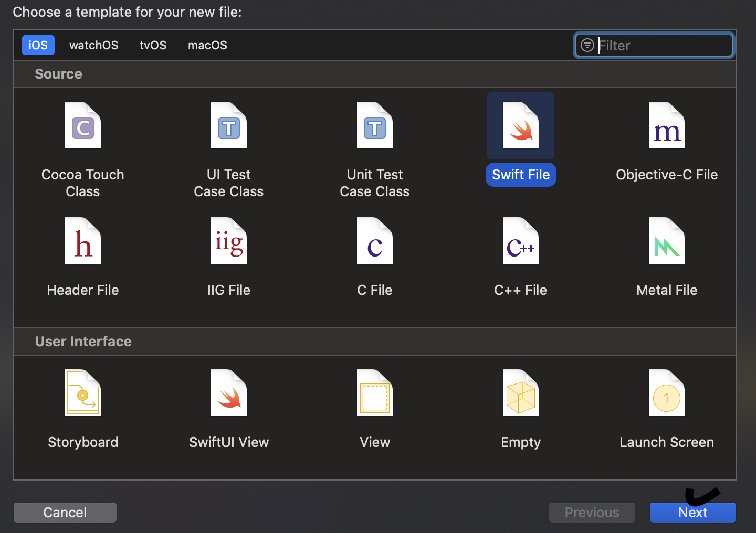Click the Header File label
756x533 pixels.
(83, 290)
